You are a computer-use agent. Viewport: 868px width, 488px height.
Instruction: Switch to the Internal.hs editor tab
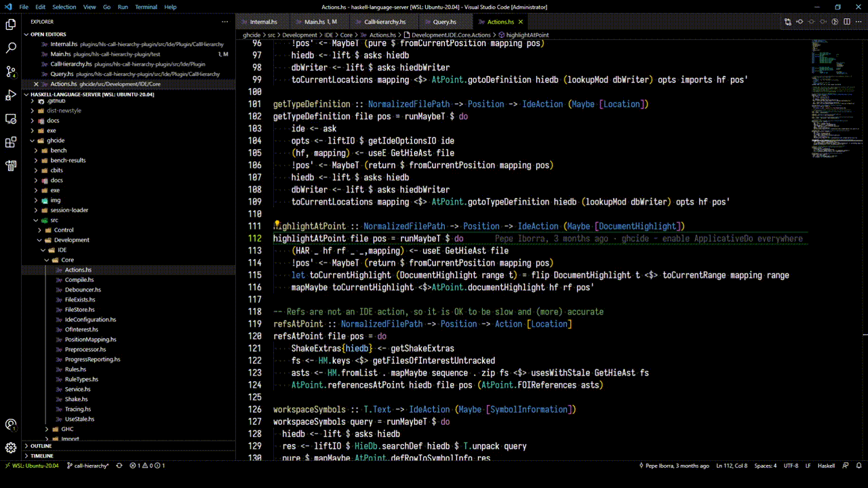coord(262,22)
